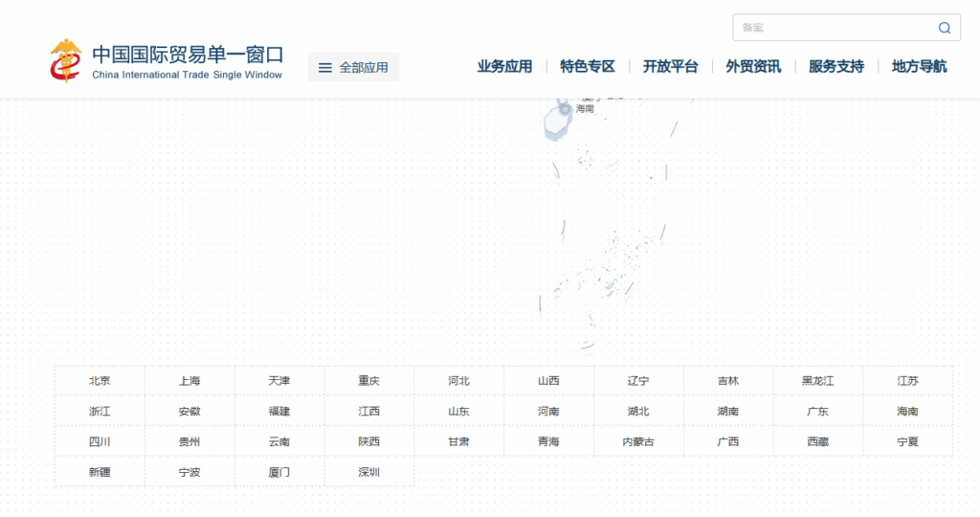Expand the 开放平台 navigation item
Image resolution: width=980 pixels, height=517 pixels.
670,66
